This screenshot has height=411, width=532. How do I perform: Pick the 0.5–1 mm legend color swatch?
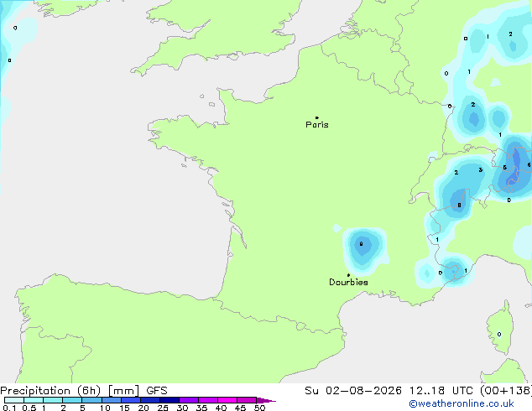click(34, 400)
